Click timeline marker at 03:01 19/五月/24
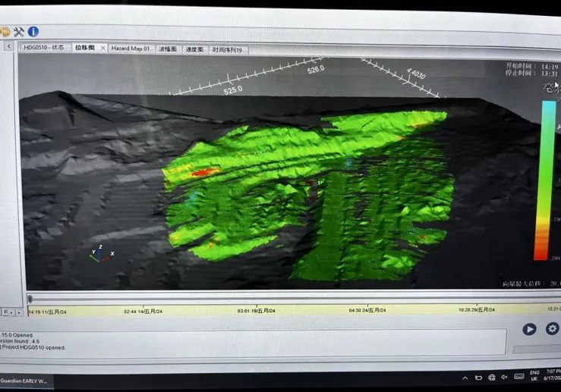Viewport: 561px width, 392px height. [x=256, y=311]
